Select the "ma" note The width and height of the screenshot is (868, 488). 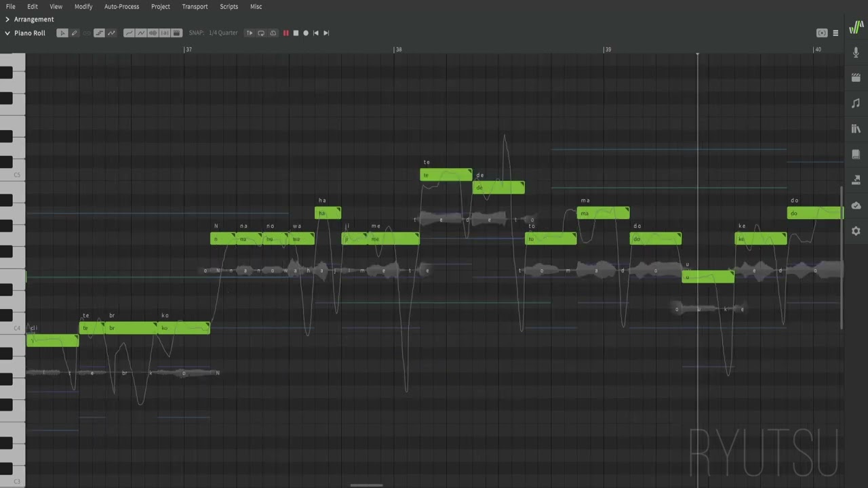click(603, 213)
